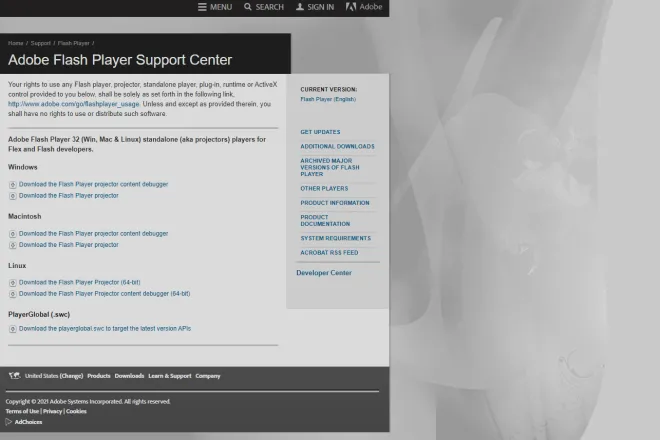Change region via United States (Change)

(x=54, y=376)
